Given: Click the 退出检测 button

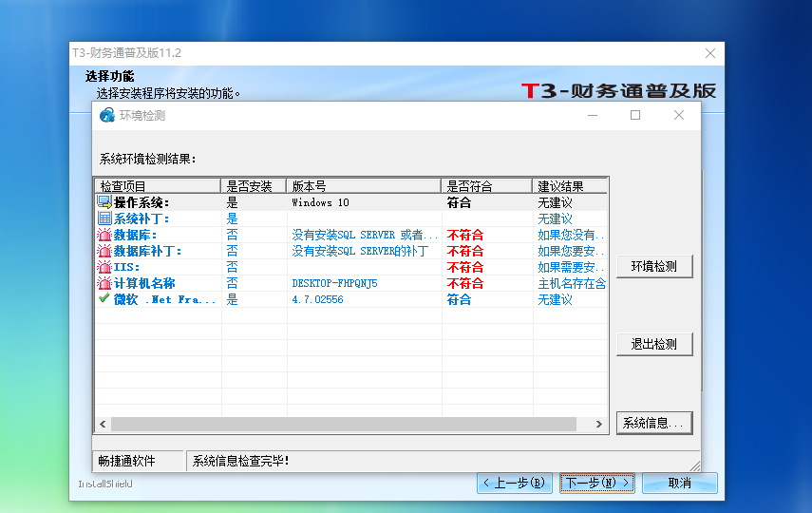Looking at the screenshot, I should tap(654, 344).
